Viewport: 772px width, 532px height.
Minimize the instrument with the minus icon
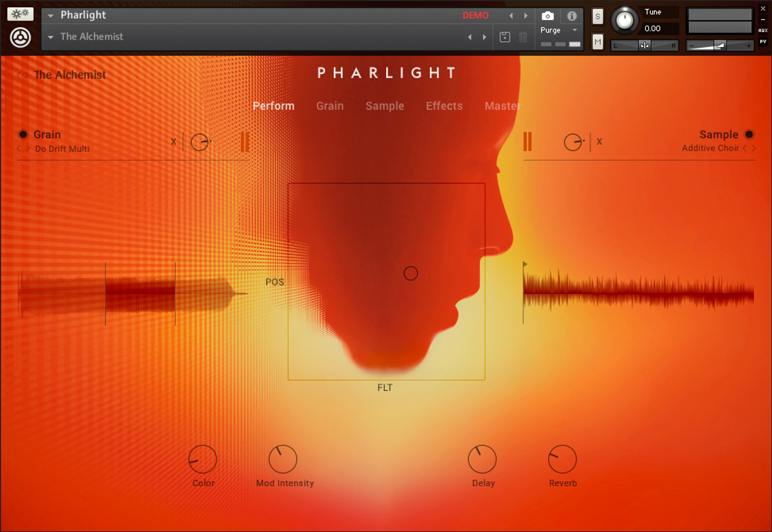tap(763, 20)
